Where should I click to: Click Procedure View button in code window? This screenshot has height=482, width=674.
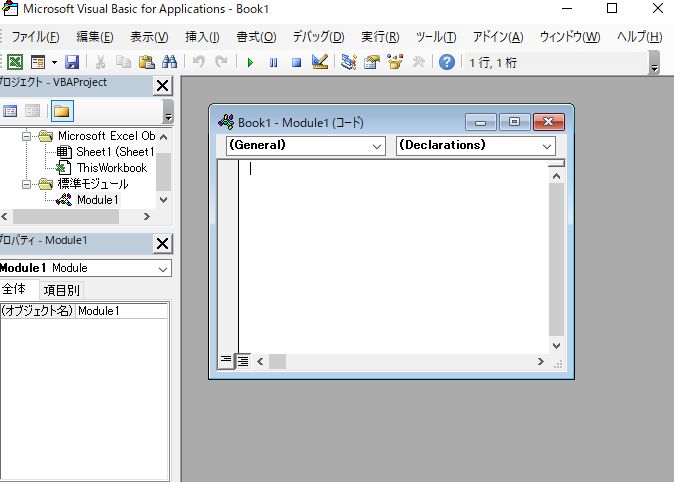click(226, 360)
